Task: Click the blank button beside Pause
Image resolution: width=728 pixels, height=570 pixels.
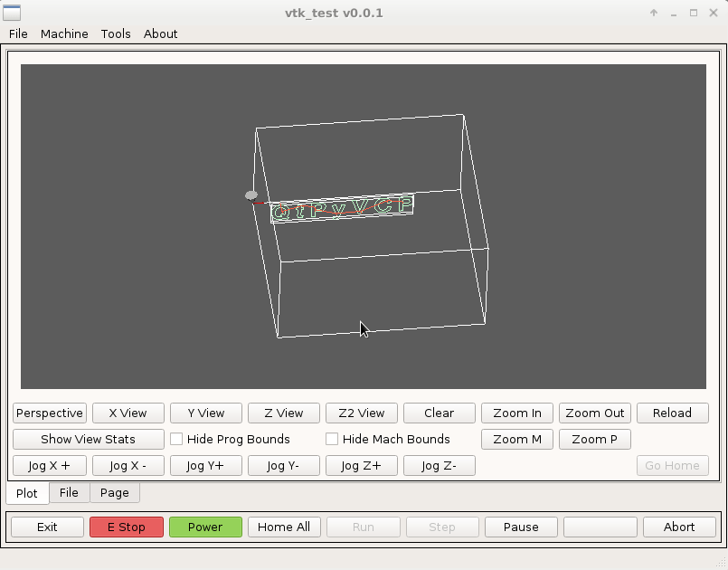Action: tap(600, 527)
